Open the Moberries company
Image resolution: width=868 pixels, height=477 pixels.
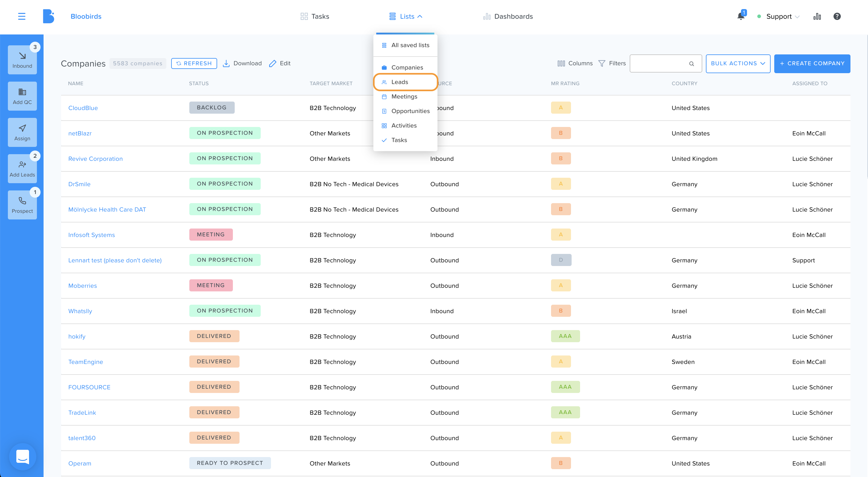[83, 286]
